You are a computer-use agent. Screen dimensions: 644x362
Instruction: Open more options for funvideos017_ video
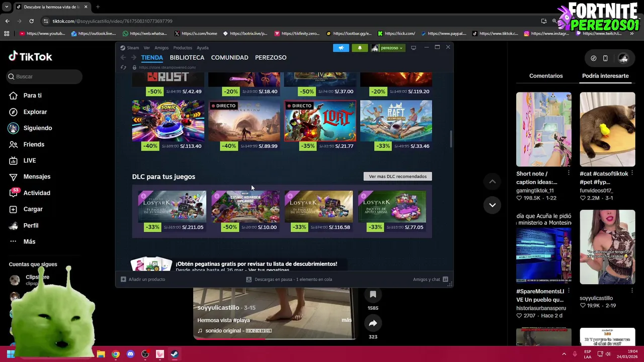click(x=632, y=173)
